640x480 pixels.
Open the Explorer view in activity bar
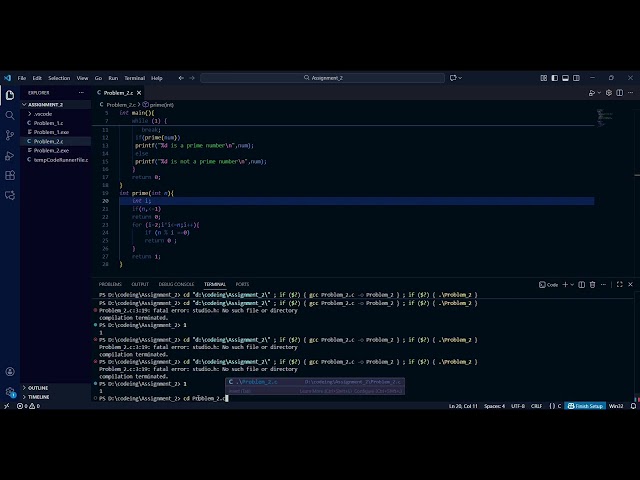[10, 95]
